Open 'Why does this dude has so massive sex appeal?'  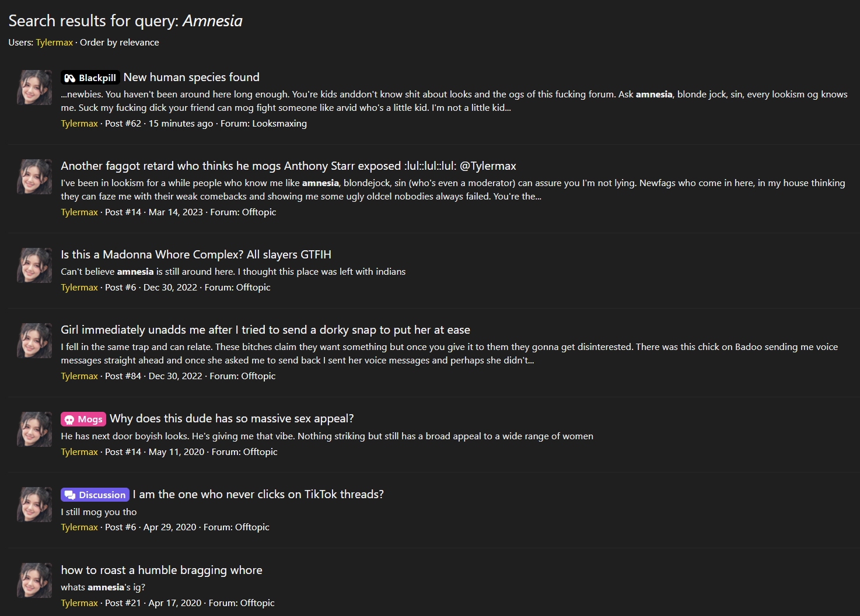point(232,419)
